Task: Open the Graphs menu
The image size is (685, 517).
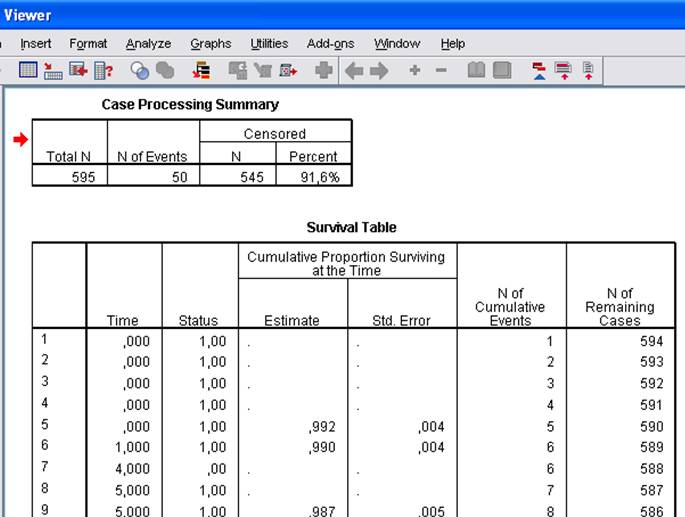Action: [x=211, y=44]
